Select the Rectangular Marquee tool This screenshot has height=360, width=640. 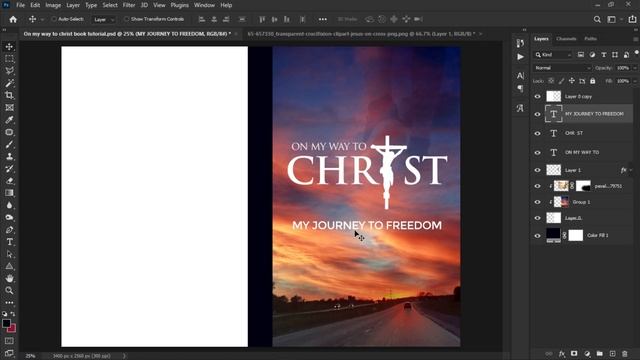point(9,59)
